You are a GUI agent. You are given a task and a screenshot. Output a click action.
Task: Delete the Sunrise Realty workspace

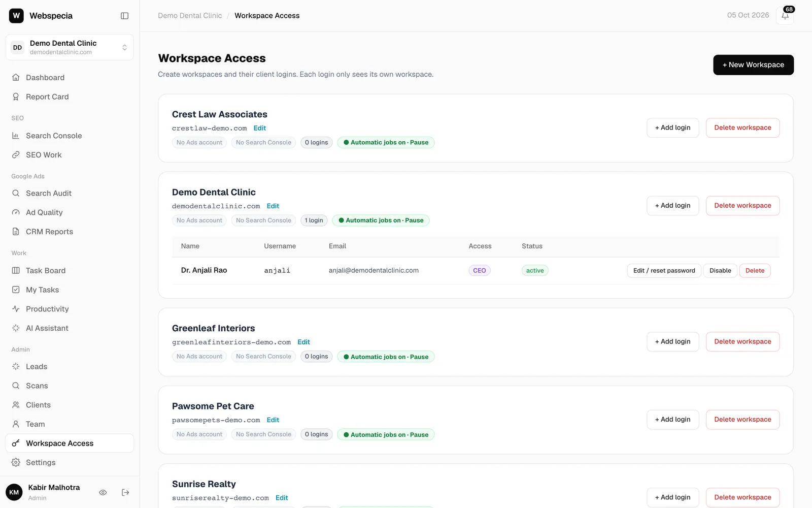(x=742, y=497)
